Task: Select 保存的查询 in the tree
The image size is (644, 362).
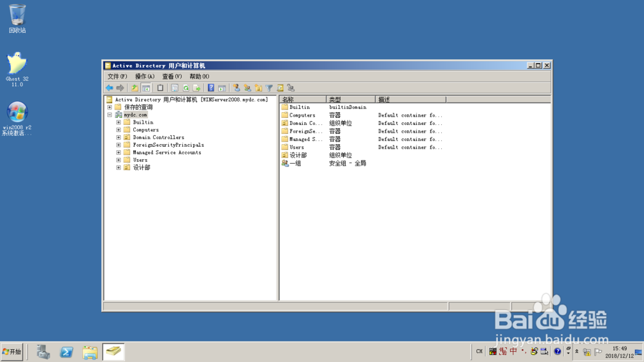Action: [138, 107]
